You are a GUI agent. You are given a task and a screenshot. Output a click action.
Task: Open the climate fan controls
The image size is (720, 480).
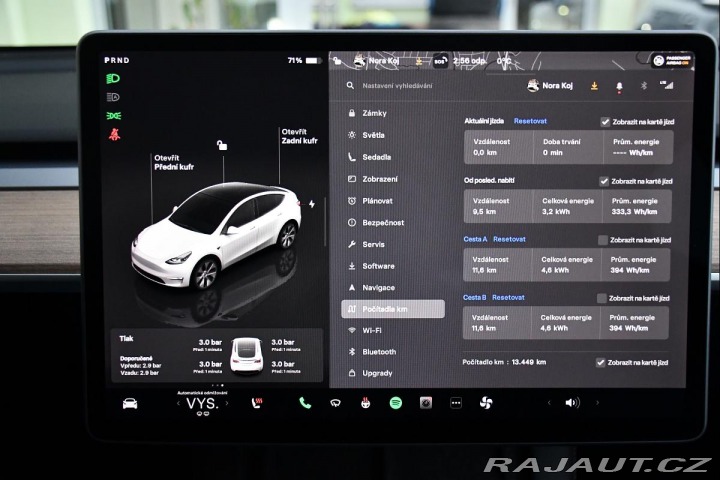486,403
